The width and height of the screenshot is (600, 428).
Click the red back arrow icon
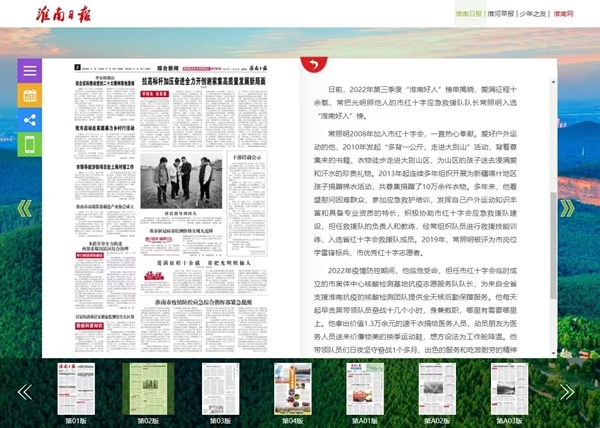coord(311,66)
